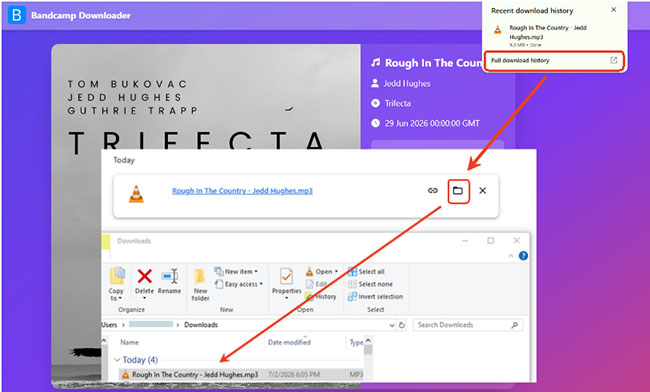
Task: Click the person icon beside Jedd Hughes
Action: [375, 83]
